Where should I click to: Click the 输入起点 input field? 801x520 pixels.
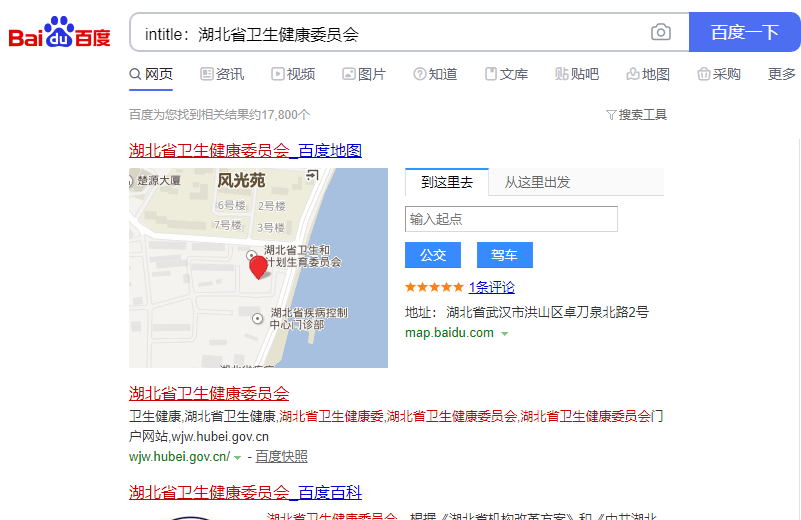tap(511, 219)
